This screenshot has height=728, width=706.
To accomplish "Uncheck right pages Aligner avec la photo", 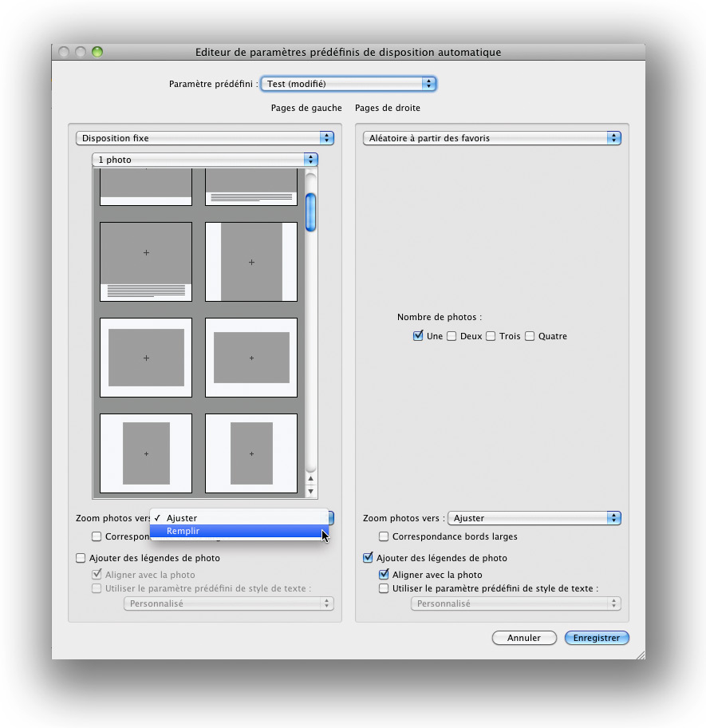I will pyautogui.click(x=384, y=574).
